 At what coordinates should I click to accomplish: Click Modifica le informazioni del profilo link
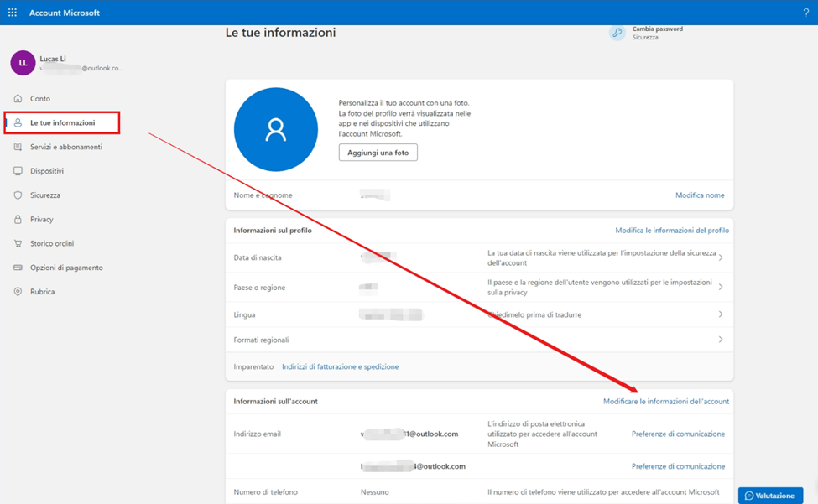click(x=672, y=230)
